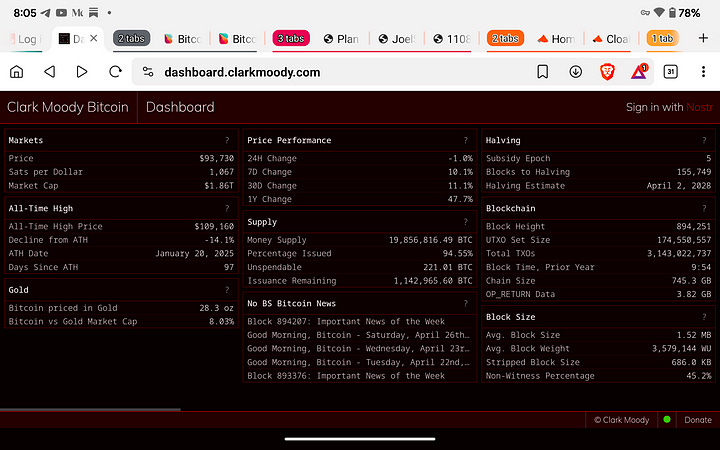This screenshot has width=720, height=450.
Task: Select the $93,730 price value
Action: tap(216, 158)
